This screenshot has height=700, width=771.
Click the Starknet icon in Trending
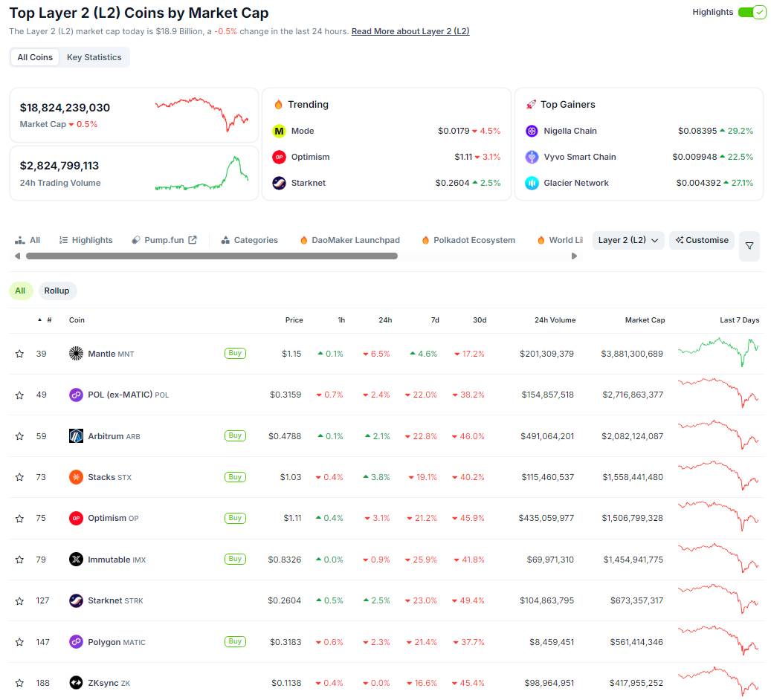pos(279,183)
